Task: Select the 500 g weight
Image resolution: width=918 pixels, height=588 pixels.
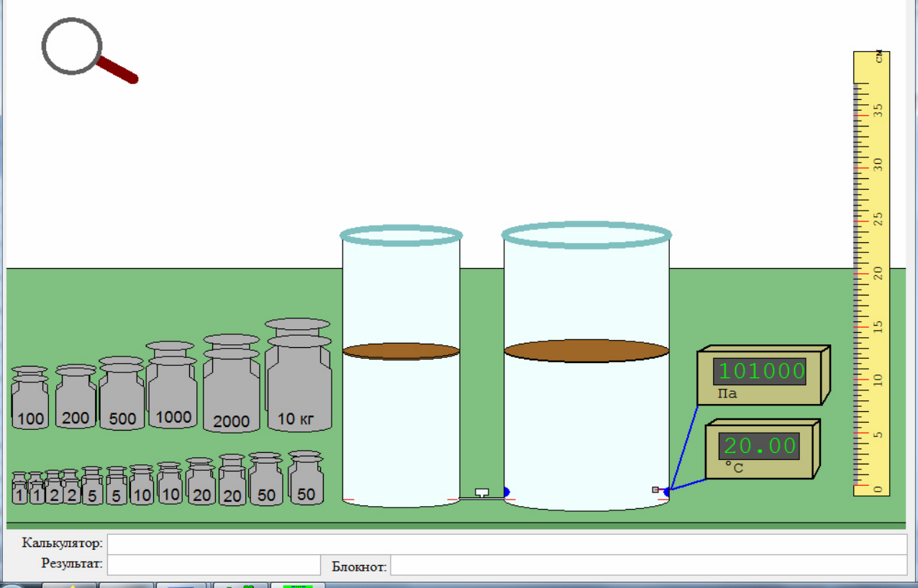Action: click(122, 394)
